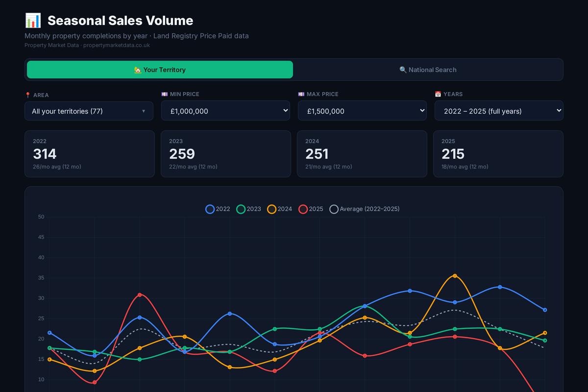Screen dimensions: 588x392
Task: Click the 2025 red peak data point
Action: (x=140, y=295)
